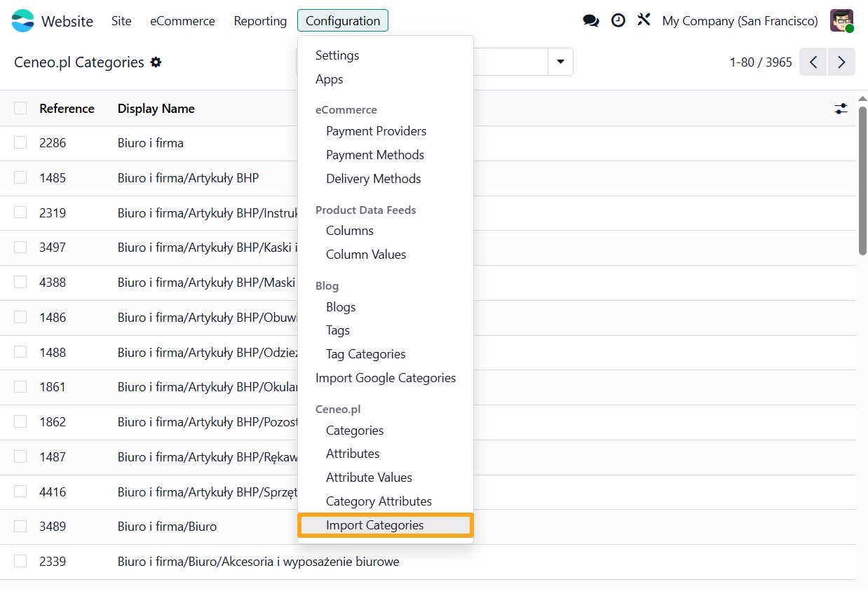Select the checkbox for reference 1861

click(20, 386)
